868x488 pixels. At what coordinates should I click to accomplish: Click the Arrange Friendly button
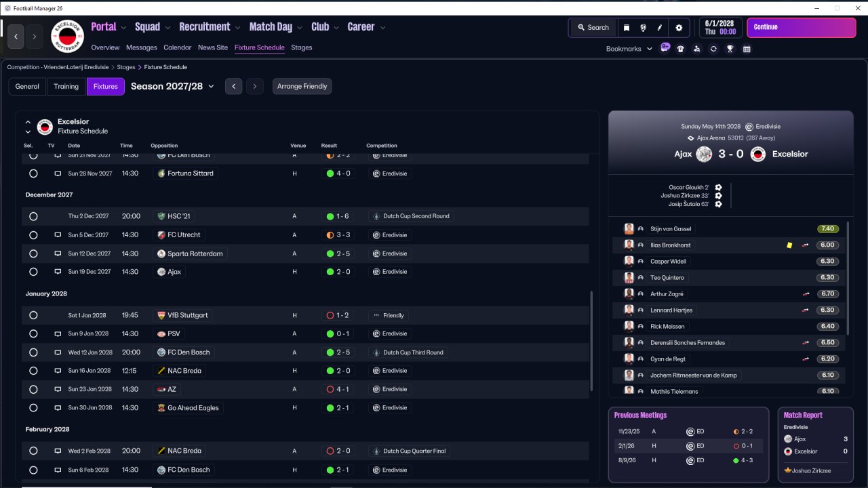pyautogui.click(x=302, y=86)
